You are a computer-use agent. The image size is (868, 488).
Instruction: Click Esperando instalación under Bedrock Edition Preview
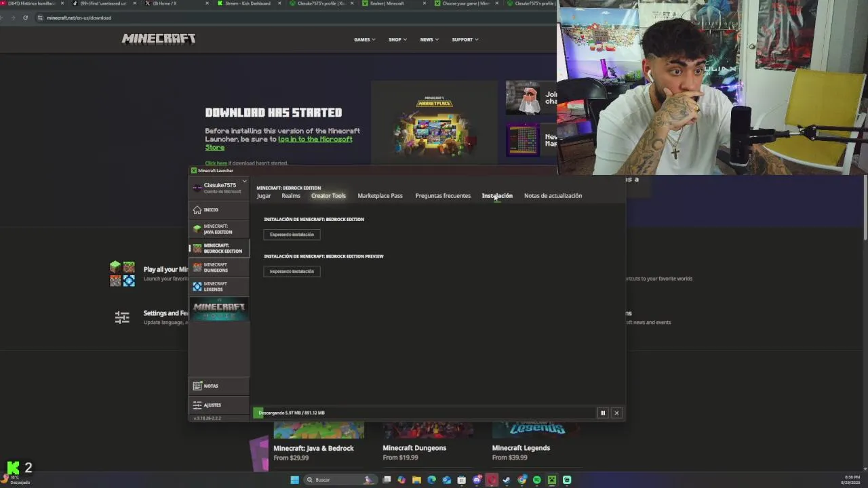(x=292, y=271)
